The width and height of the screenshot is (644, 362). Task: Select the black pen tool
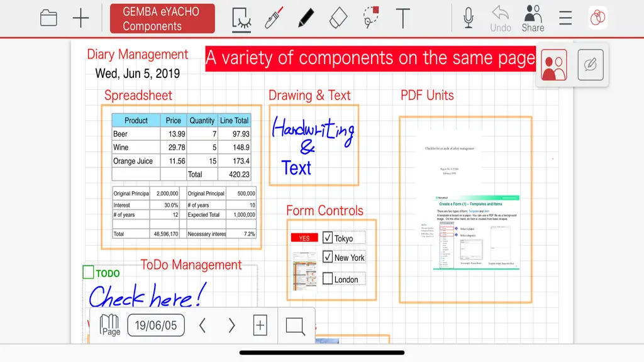306,18
